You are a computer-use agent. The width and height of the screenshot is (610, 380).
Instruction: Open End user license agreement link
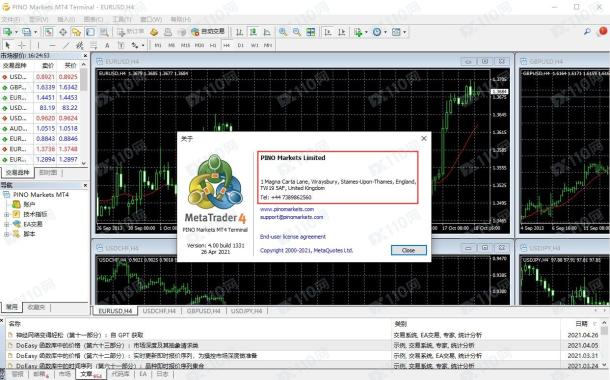tap(293, 236)
